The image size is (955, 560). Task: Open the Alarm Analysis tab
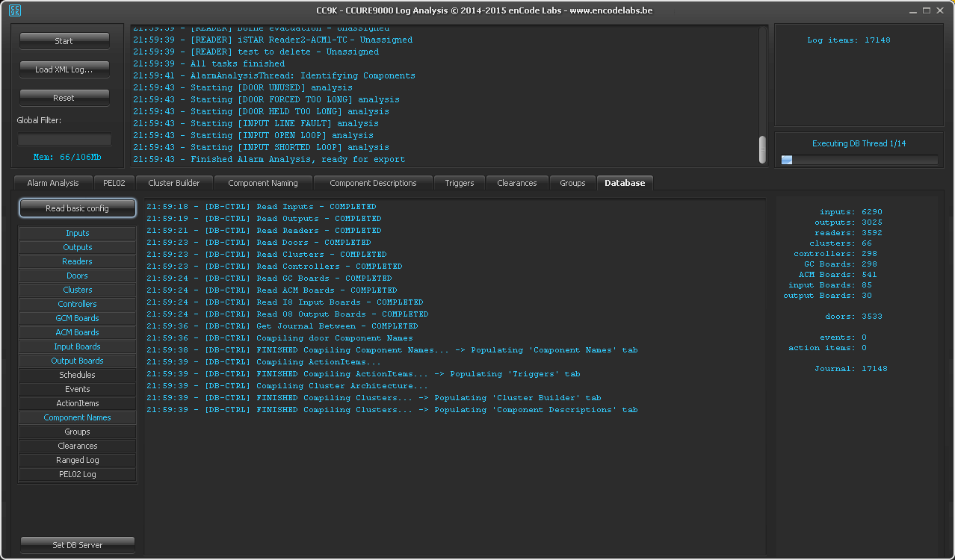[52, 183]
